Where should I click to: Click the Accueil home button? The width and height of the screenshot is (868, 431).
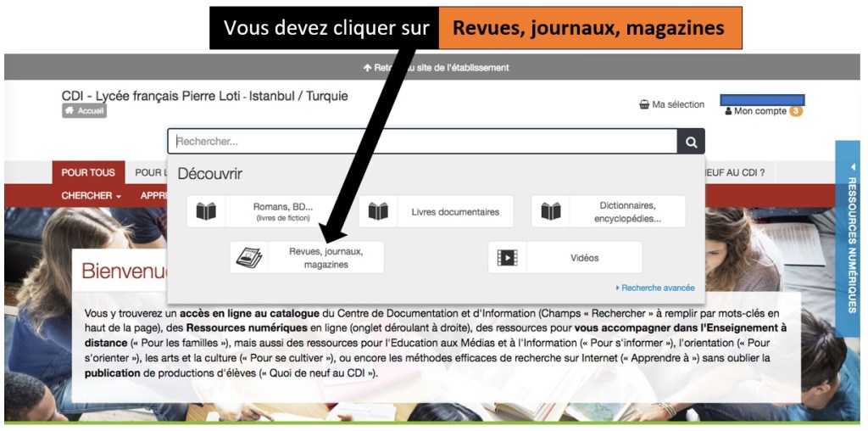84,111
